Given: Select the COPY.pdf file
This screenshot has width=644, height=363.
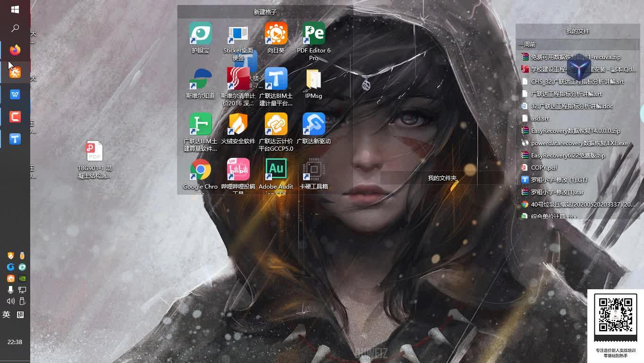Looking at the screenshot, I should tap(539, 168).
